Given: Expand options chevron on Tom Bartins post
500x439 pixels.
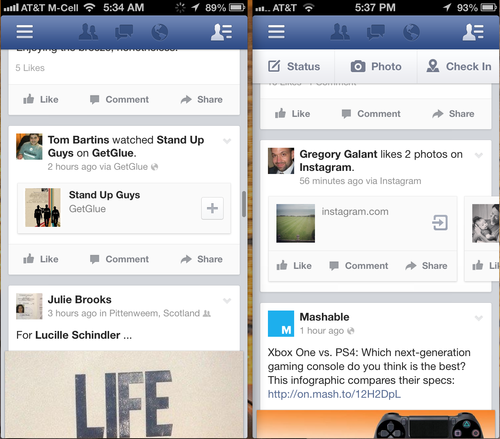Looking at the screenshot, I should click(227, 141).
